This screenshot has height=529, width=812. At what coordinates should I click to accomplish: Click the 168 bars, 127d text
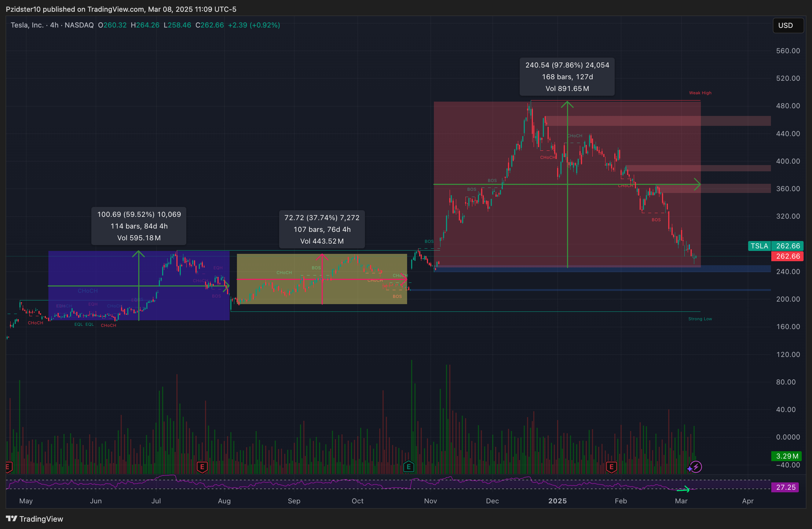point(567,77)
